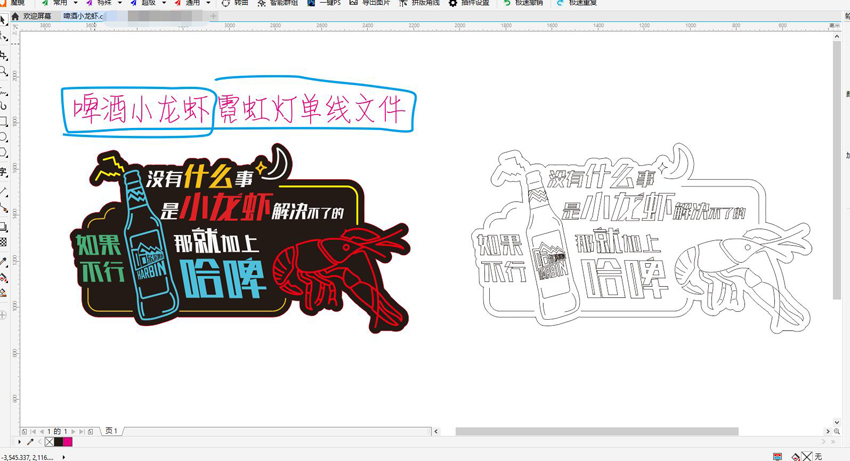
Task: Open the 通用 plugin dropdown arrow
Action: (x=208, y=3)
